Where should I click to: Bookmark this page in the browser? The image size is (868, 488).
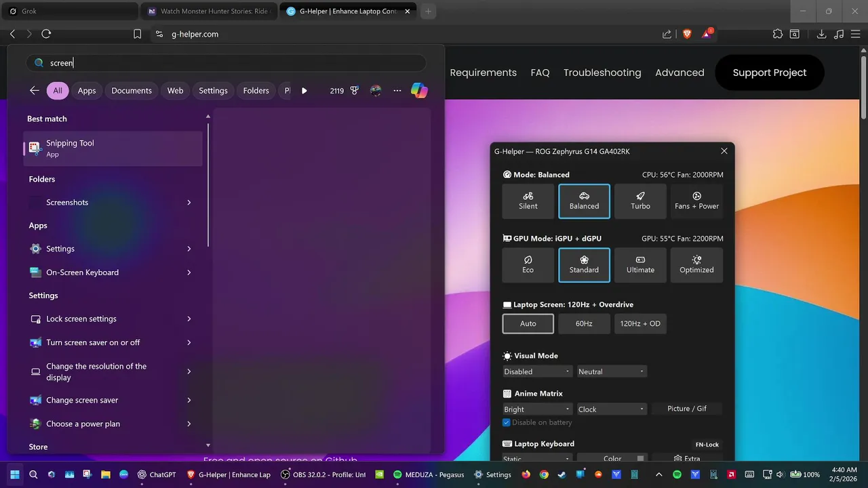coord(138,34)
